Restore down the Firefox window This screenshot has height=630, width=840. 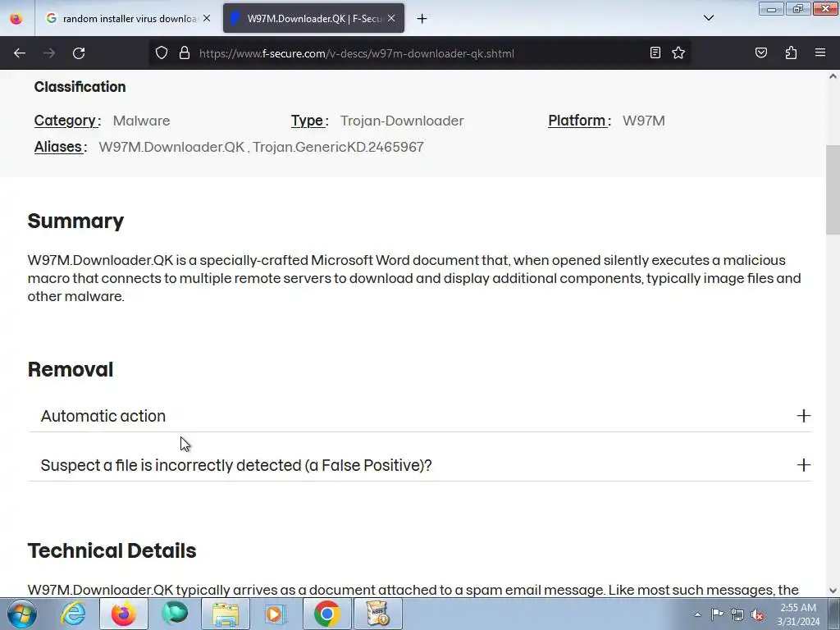(x=797, y=8)
